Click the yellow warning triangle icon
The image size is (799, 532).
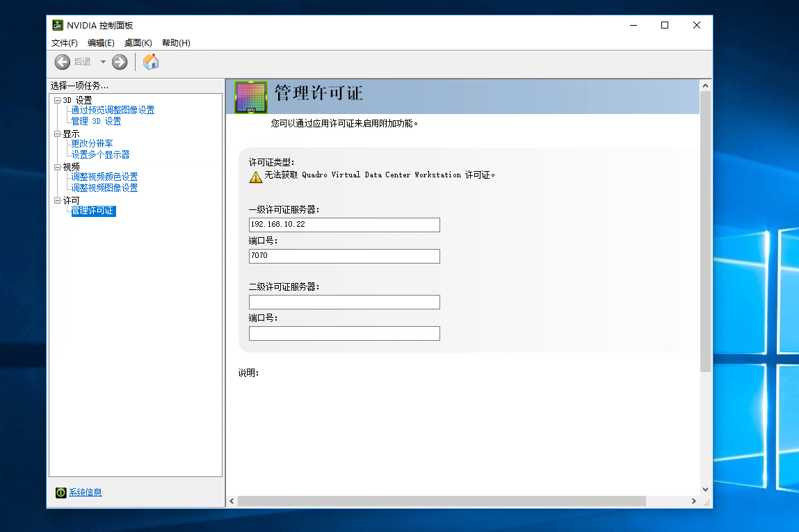(x=255, y=177)
